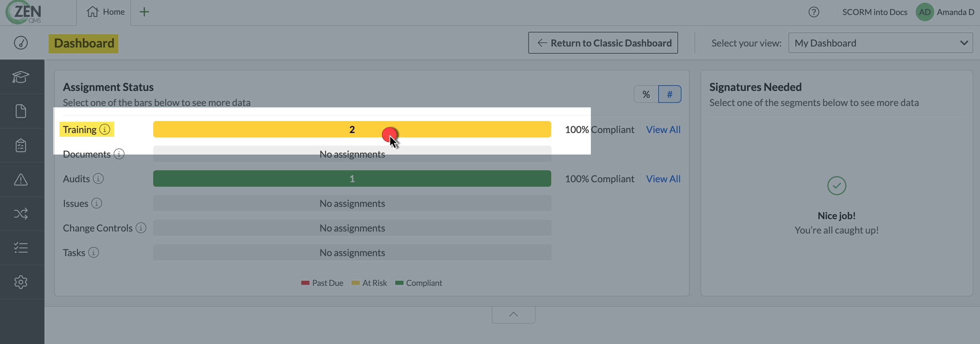Click the Training info icon

coord(105,129)
